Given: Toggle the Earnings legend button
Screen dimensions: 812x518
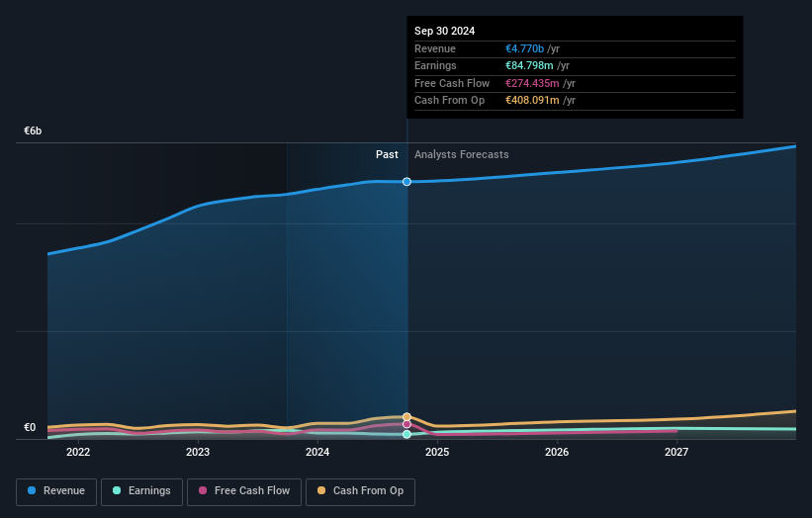Looking at the screenshot, I should tap(141, 491).
